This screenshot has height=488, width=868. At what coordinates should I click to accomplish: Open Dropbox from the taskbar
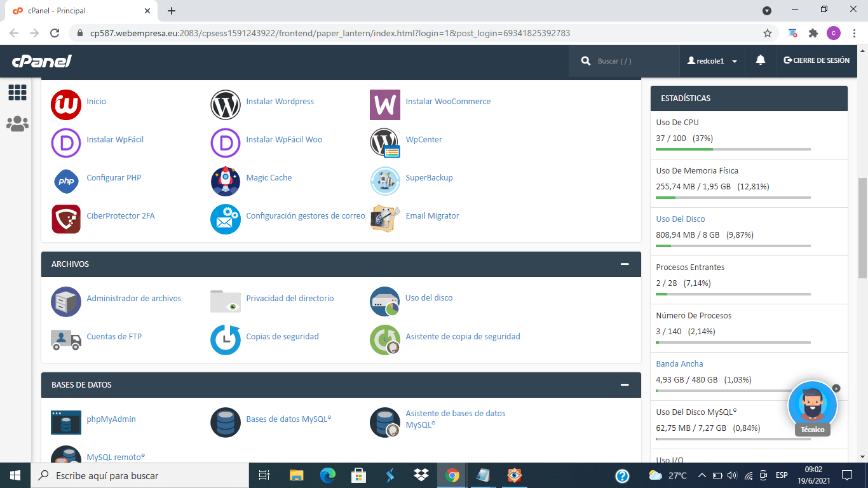click(x=421, y=475)
